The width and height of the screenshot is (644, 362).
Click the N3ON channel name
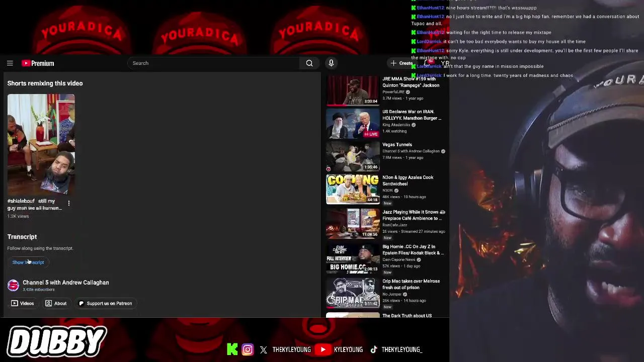(x=387, y=191)
